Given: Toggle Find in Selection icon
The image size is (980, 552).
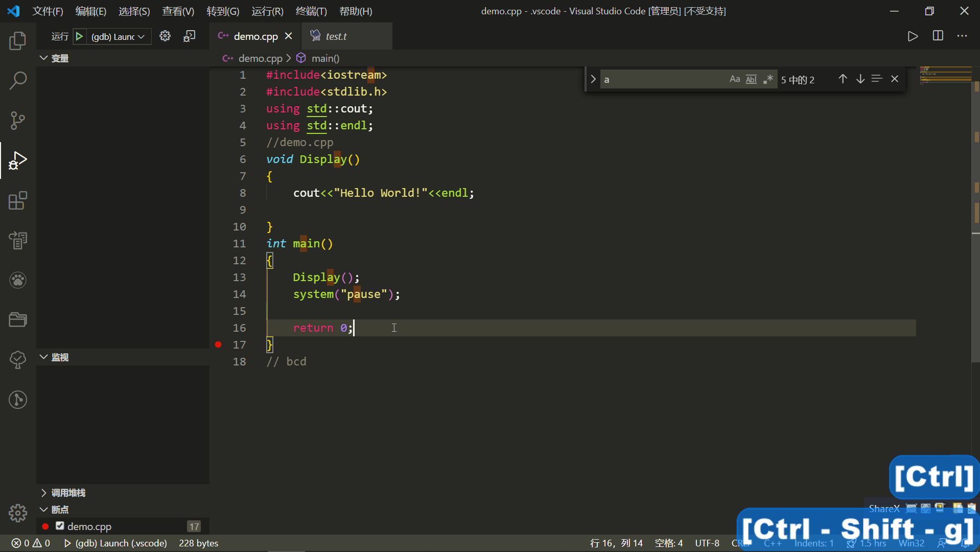Looking at the screenshot, I should [x=877, y=79].
